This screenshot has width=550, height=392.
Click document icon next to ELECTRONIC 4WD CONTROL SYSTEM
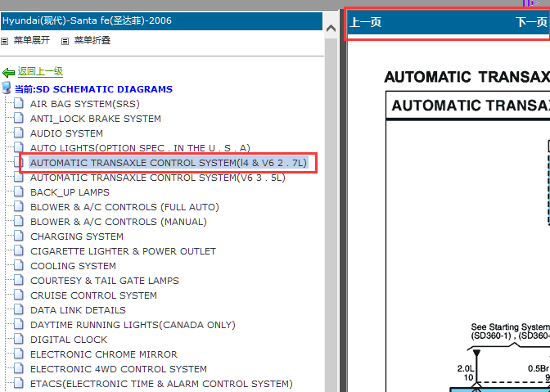coord(19,368)
